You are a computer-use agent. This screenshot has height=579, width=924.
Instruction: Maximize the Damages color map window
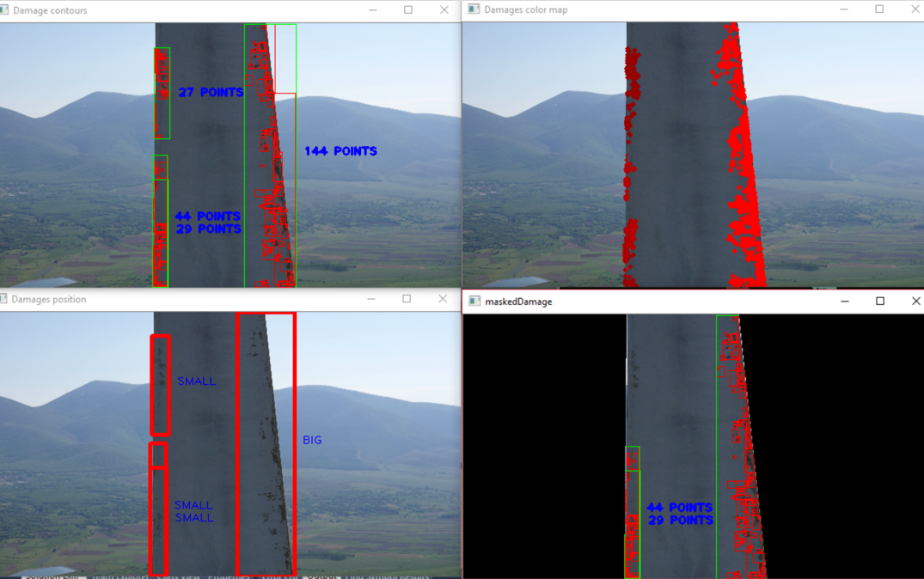tap(879, 9)
